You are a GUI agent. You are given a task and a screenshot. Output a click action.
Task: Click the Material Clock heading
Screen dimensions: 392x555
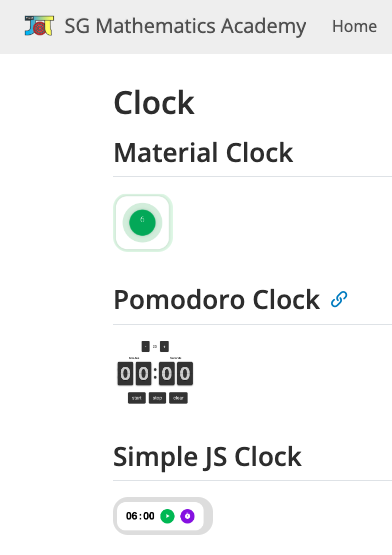203,153
